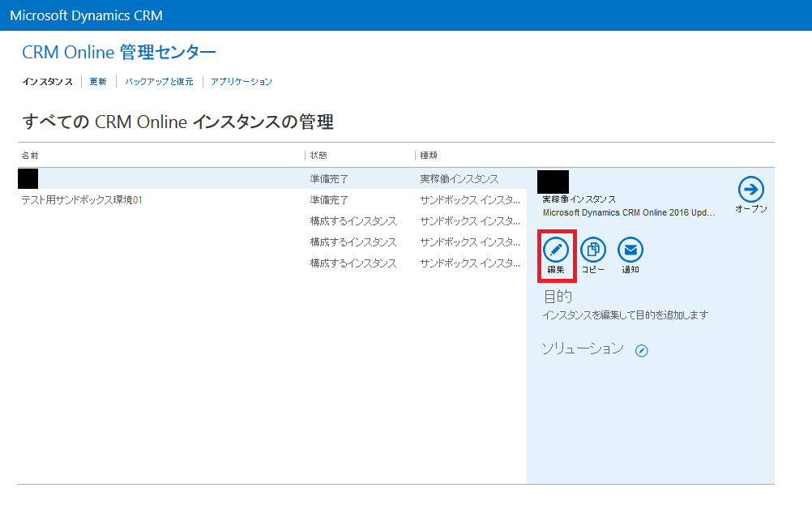Click the 種類 column header
The width and height of the screenshot is (812, 509).
click(x=429, y=156)
